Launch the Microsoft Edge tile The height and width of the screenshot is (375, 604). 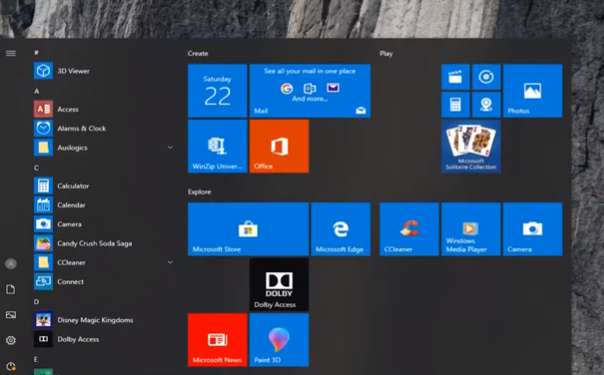point(341,229)
